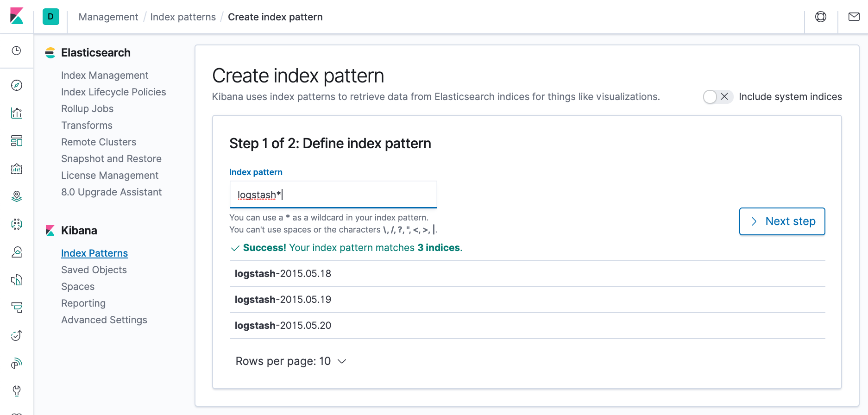Select Index Patterns under Kibana
868x415 pixels.
(x=94, y=253)
